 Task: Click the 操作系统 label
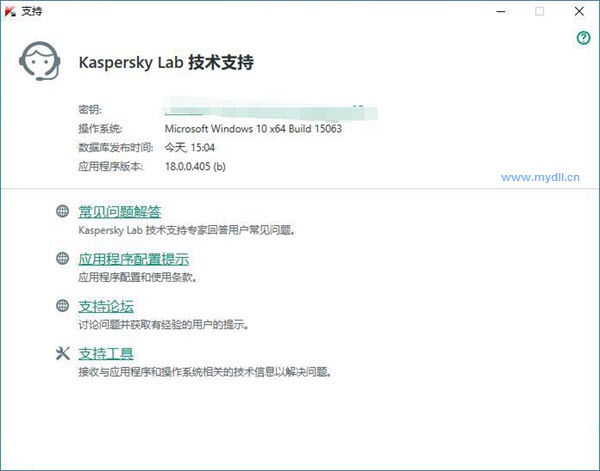(100, 129)
